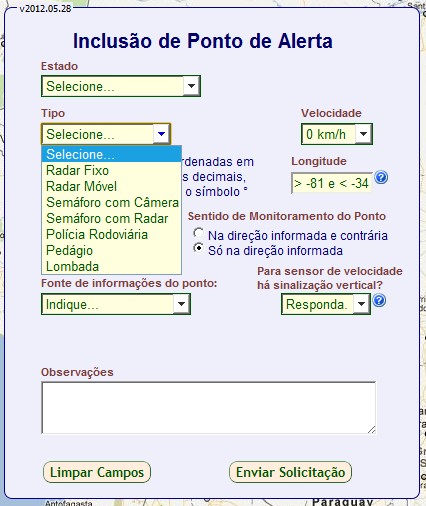Open the Responda dropdown for vertical signage
Image resolution: width=426 pixels, height=506 pixels.
point(326,304)
